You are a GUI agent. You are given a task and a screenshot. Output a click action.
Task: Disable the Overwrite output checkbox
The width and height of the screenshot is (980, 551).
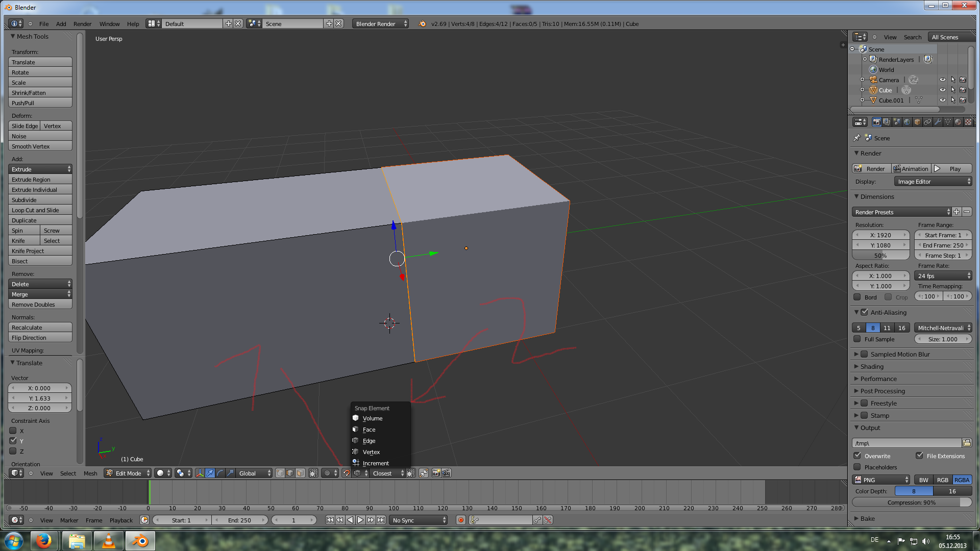tap(857, 456)
